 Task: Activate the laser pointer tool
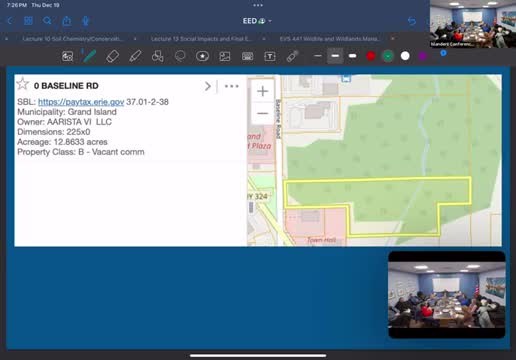coord(292,56)
